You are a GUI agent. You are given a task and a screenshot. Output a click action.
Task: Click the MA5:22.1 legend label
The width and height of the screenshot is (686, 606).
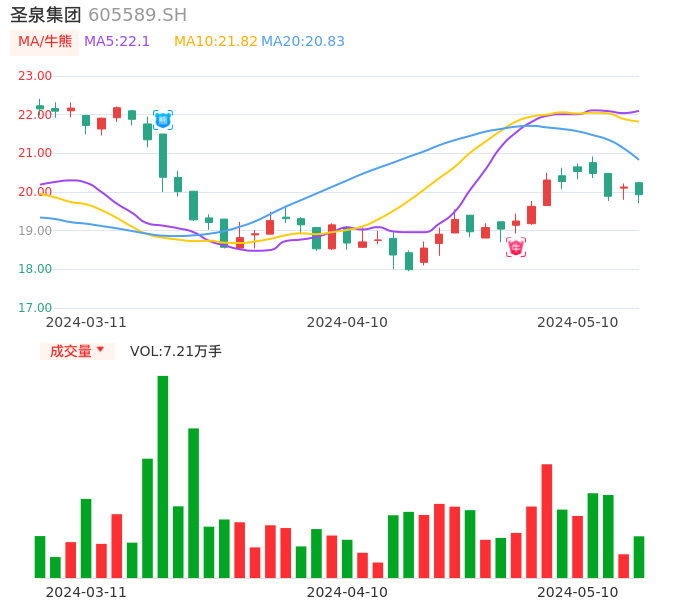pyautogui.click(x=117, y=42)
